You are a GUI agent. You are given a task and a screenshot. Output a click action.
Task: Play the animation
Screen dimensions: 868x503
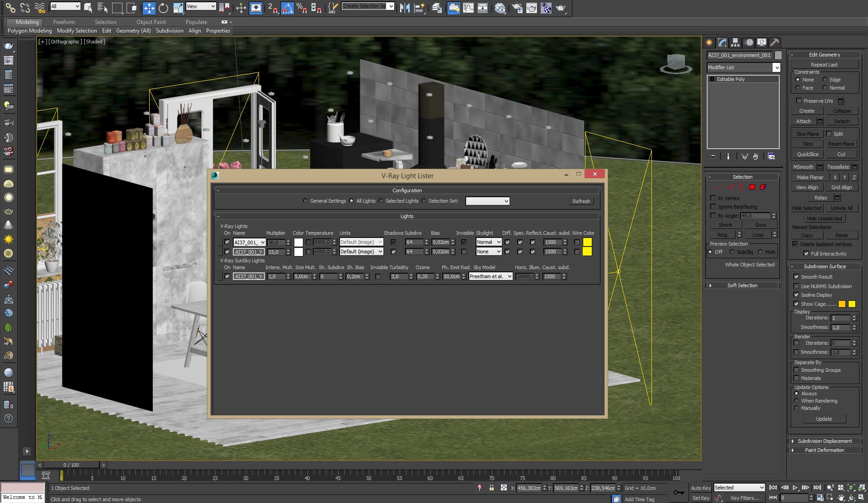click(x=795, y=488)
